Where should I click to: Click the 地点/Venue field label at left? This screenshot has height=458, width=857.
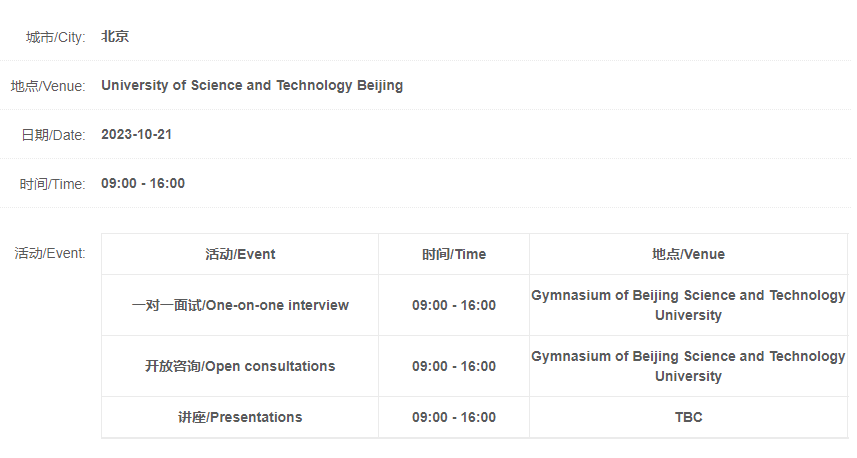tap(48, 86)
